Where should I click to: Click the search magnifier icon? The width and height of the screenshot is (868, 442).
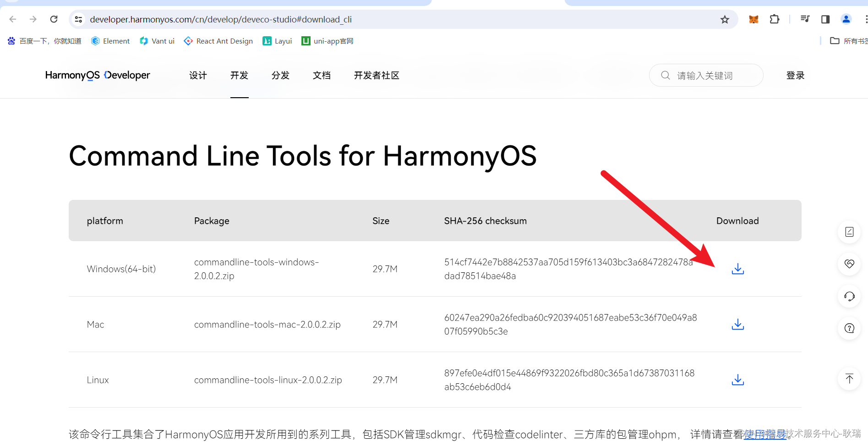[x=665, y=75]
